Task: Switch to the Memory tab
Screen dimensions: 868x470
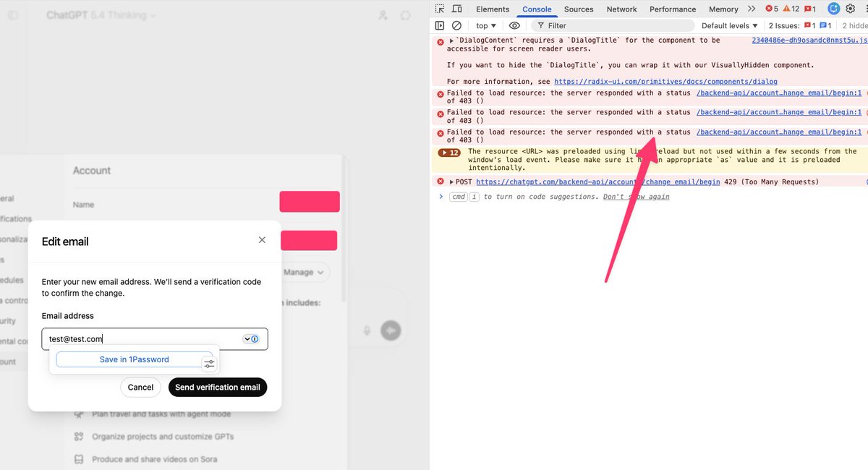Action: tap(723, 9)
